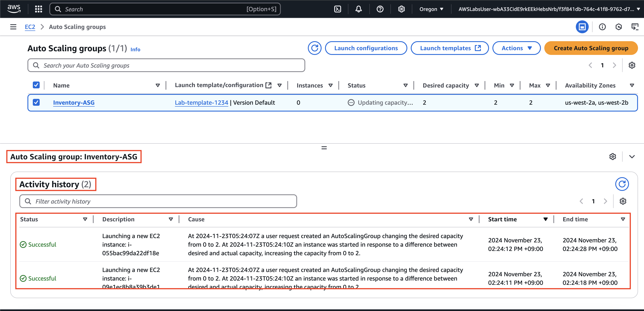Collapse the Inventory-ASG details panel chevron
Screen dimensions: 644x311
632,157
